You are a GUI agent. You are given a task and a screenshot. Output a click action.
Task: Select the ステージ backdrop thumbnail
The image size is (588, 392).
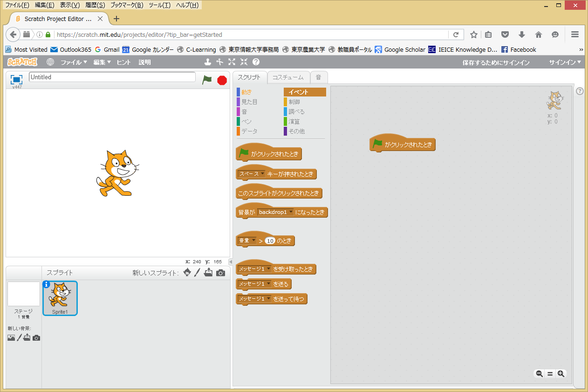click(x=23, y=294)
